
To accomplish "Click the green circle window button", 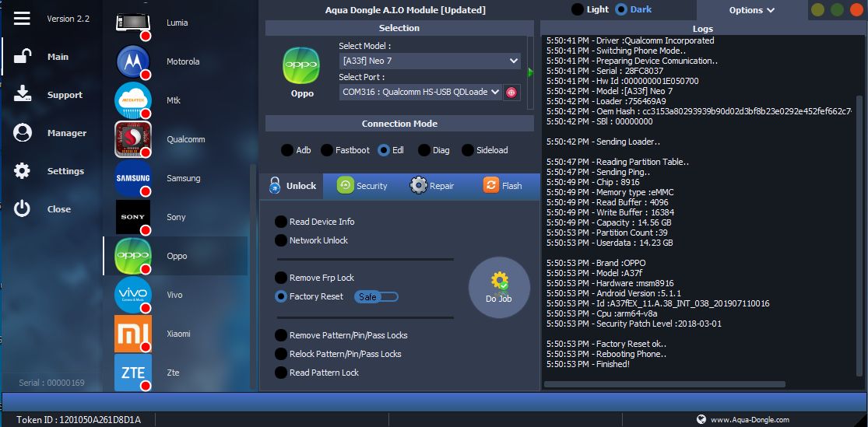I will click(837, 10).
